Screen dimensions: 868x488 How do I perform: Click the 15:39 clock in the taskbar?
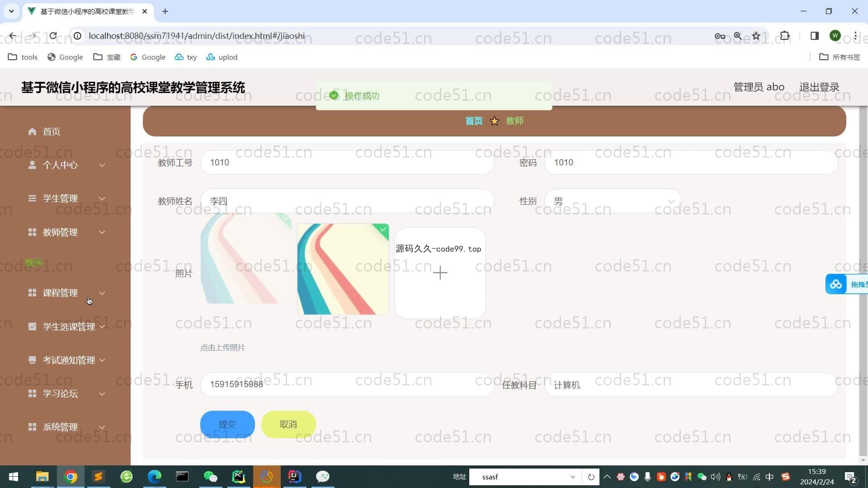click(816, 472)
